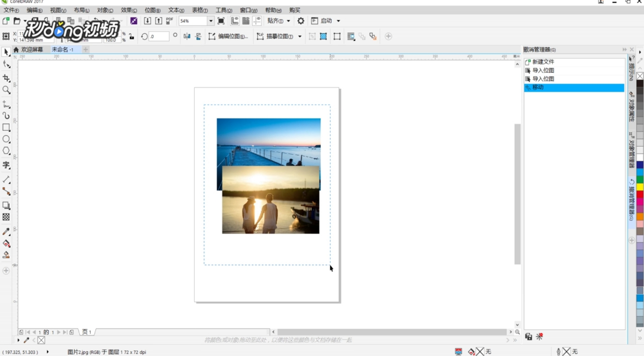
Task: Click the Wrap text icon in property bar
Action: [x=351, y=36]
